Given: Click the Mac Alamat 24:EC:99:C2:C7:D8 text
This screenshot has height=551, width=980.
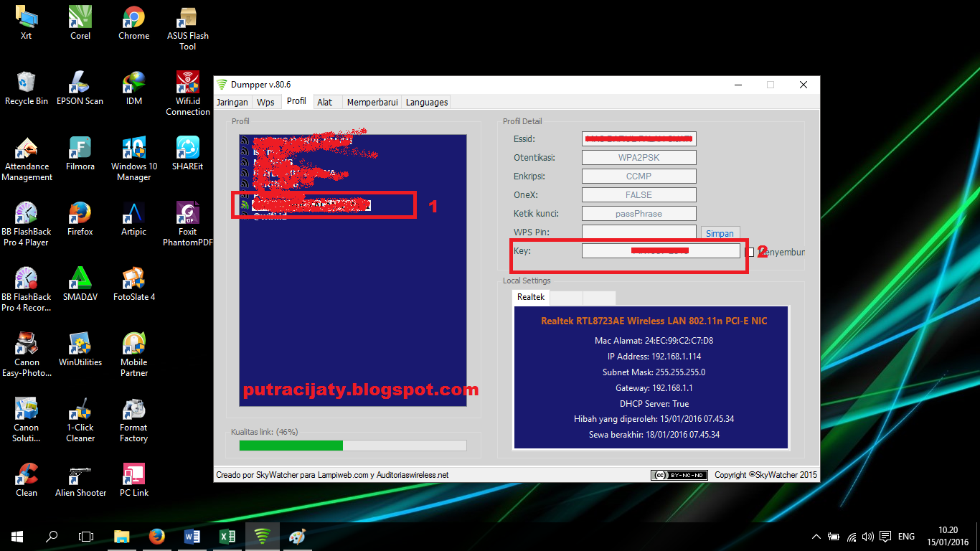Looking at the screenshot, I should point(654,341).
